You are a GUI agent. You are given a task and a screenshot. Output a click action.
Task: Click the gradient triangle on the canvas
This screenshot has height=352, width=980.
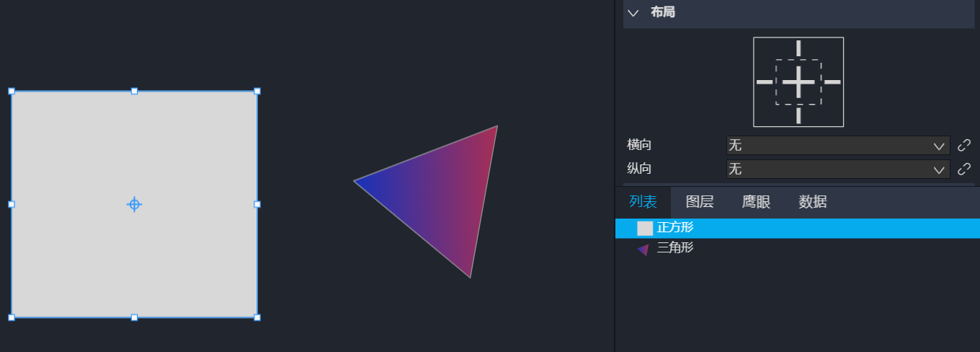447,195
